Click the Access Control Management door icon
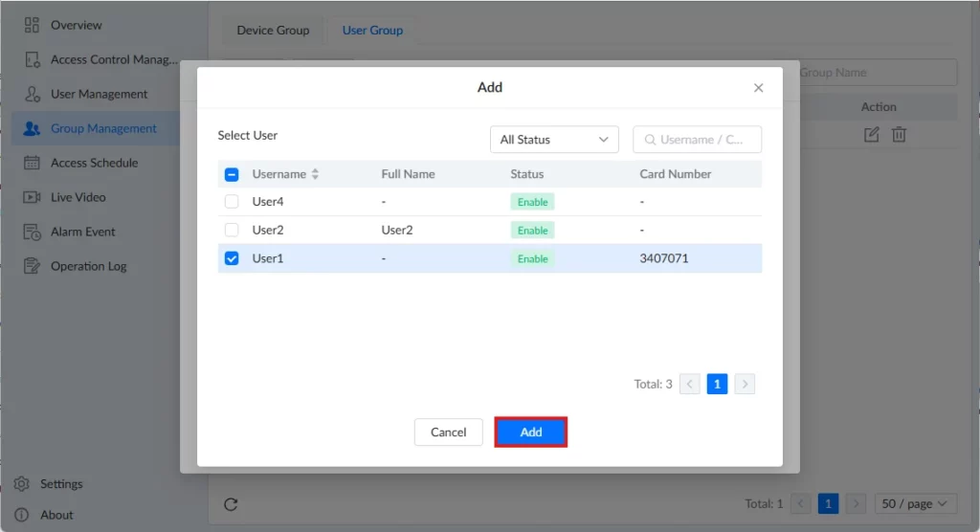The height and width of the screenshot is (532, 980). point(32,59)
